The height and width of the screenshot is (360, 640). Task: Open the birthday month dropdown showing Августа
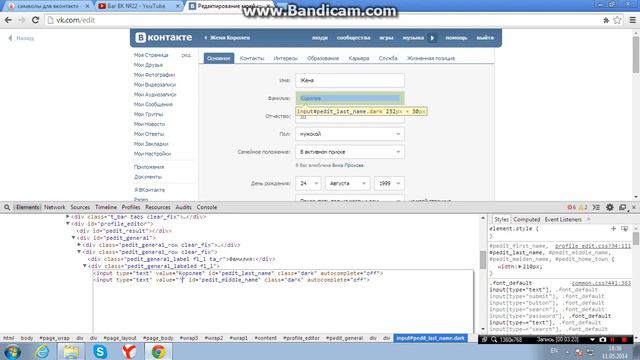(347, 183)
